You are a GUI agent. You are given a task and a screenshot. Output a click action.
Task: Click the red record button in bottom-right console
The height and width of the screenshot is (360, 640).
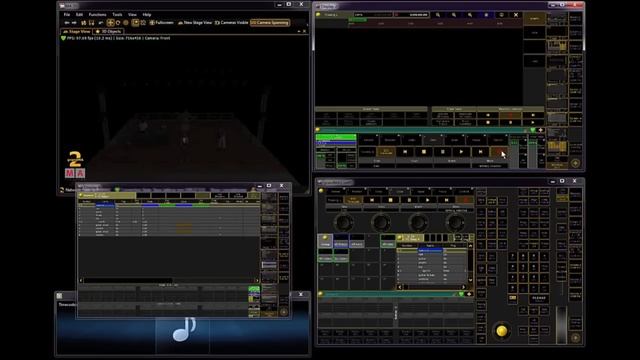[x=465, y=200]
